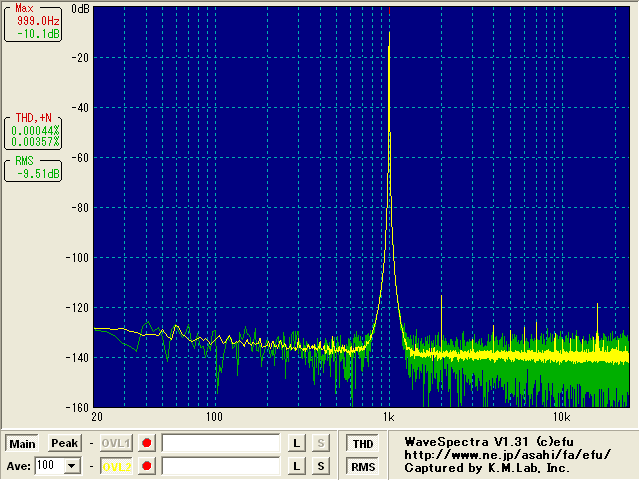Open the Ave averaging count dropdown
This screenshot has width=640, height=480.
pyautogui.click(x=72, y=466)
